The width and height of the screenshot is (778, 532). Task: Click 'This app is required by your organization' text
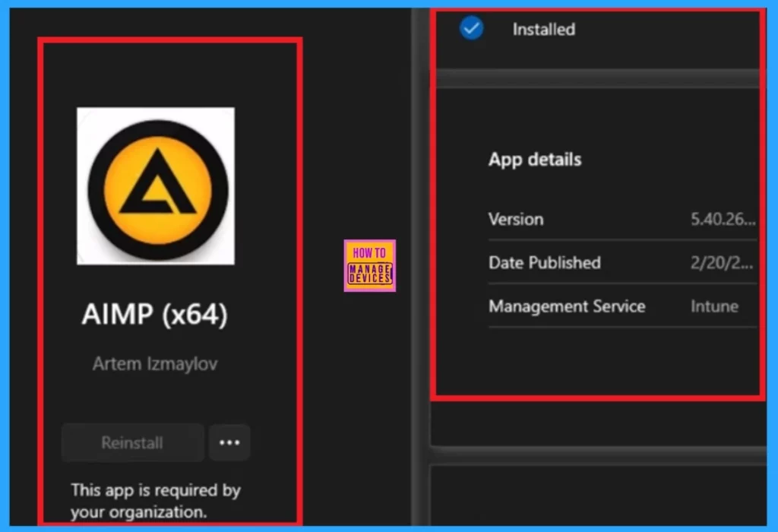click(x=155, y=501)
